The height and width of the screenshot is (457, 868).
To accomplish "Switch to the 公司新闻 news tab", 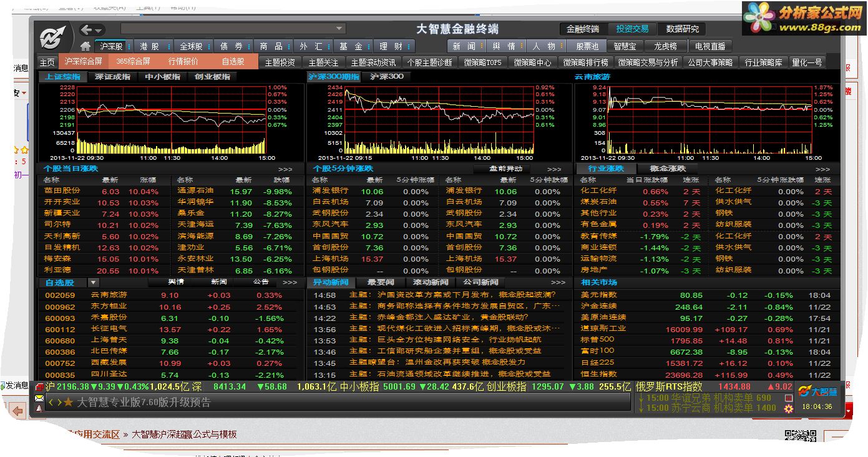I will pos(481,282).
